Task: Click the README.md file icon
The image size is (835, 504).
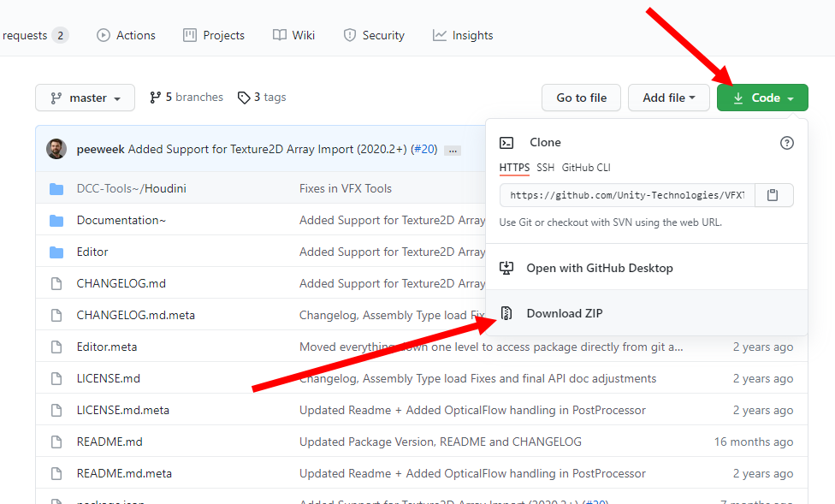Action: point(56,442)
